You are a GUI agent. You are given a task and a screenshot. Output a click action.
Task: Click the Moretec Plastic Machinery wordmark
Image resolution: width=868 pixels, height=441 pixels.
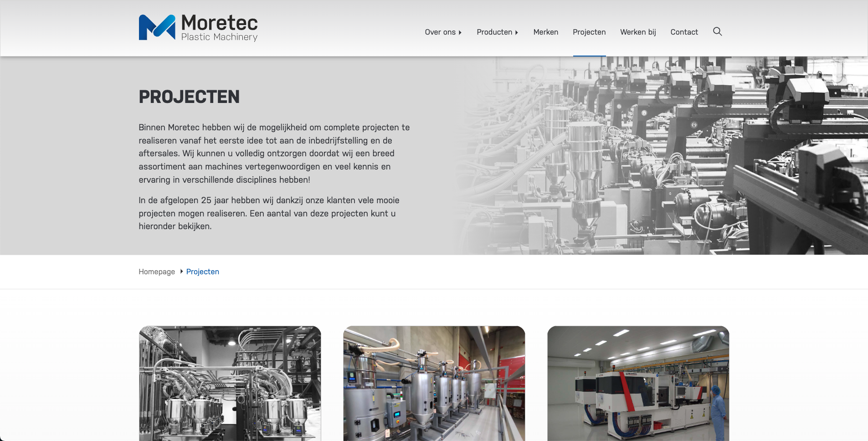(x=219, y=27)
